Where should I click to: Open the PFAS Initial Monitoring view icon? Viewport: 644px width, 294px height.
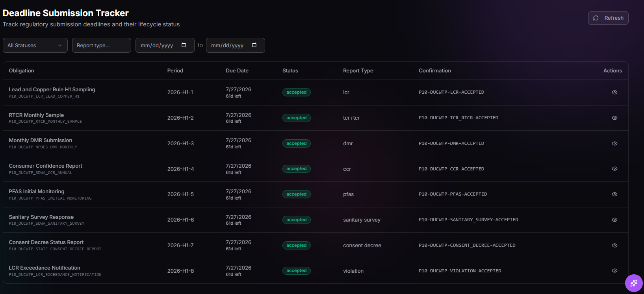(614, 194)
